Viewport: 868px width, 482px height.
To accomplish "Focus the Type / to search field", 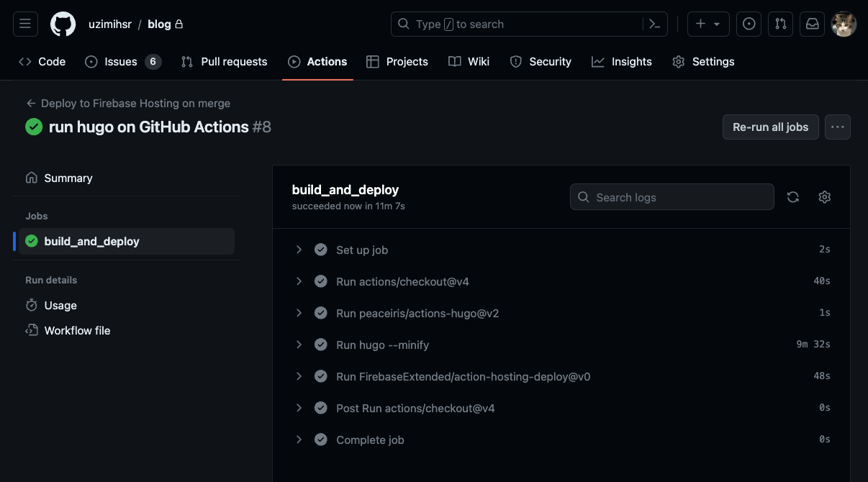I will [x=529, y=24].
